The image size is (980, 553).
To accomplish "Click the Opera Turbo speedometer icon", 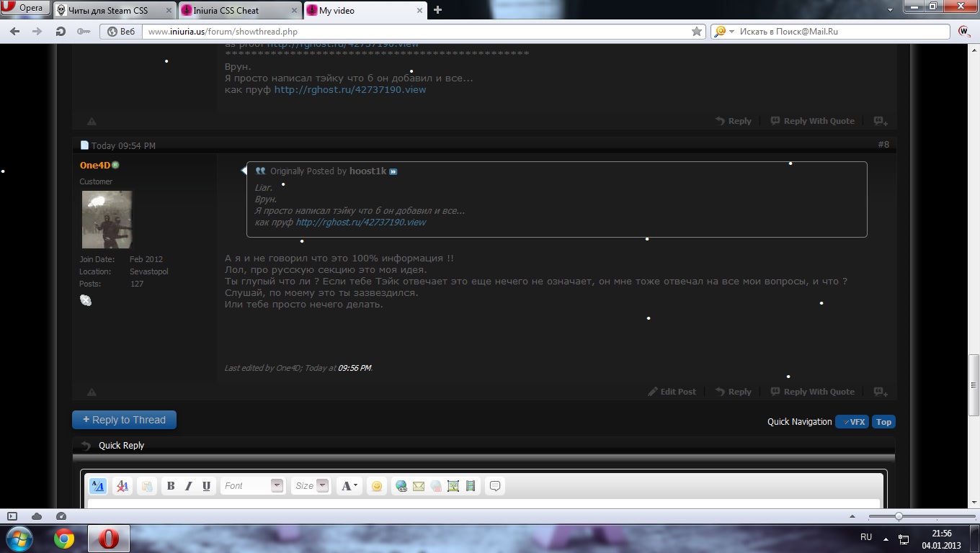I will 61,516.
